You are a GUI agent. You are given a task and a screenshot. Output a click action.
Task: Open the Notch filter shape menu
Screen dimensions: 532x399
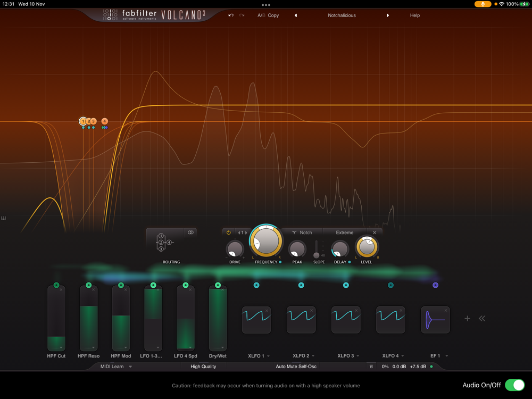tap(302, 232)
